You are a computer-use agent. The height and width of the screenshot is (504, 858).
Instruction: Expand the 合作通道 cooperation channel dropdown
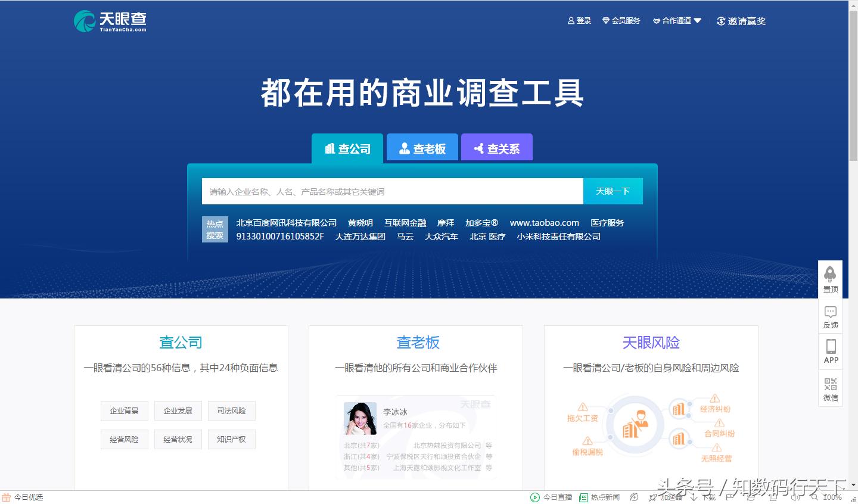[x=677, y=20]
